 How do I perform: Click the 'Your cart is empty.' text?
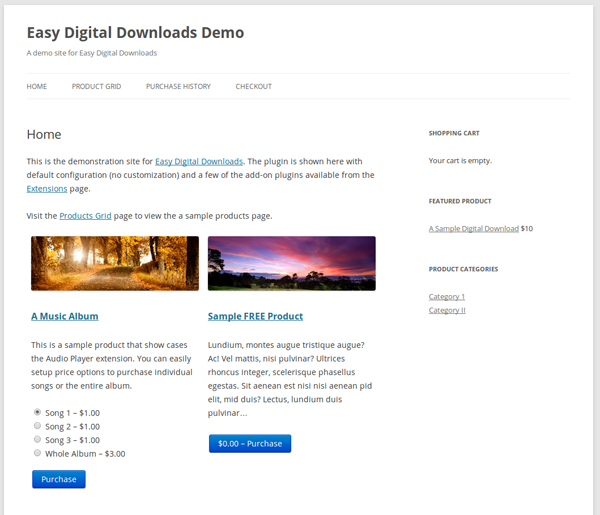460,161
